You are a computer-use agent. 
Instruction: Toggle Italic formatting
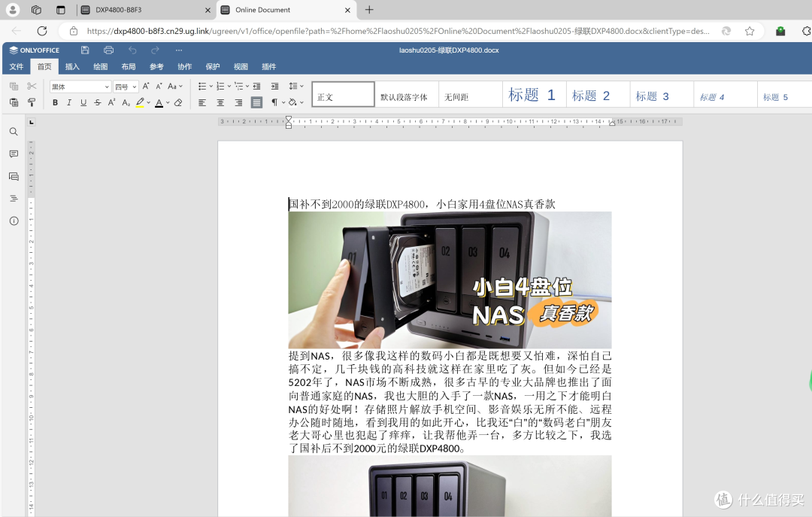[x=69, y=102]
